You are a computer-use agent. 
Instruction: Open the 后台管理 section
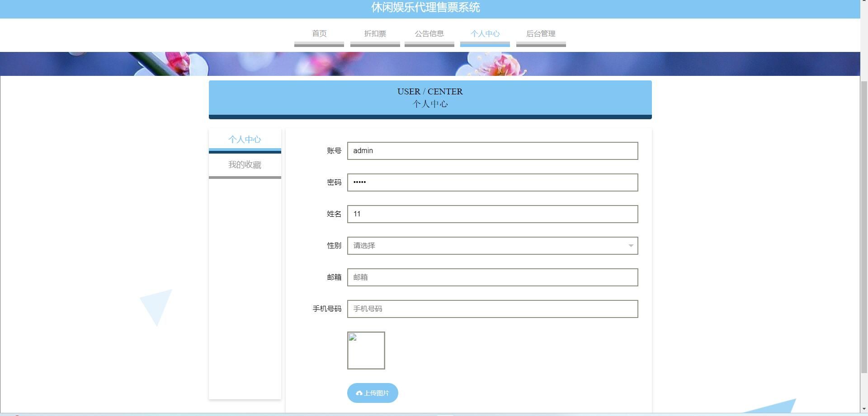(541, 33)
